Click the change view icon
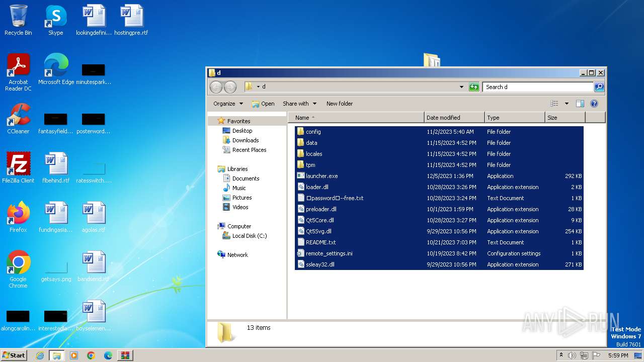 click(554, 104)
